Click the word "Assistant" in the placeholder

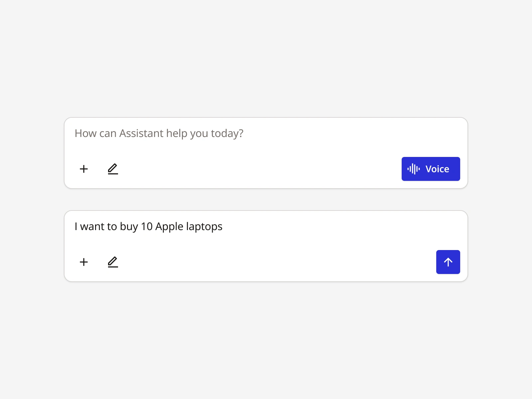pos(141,133)
